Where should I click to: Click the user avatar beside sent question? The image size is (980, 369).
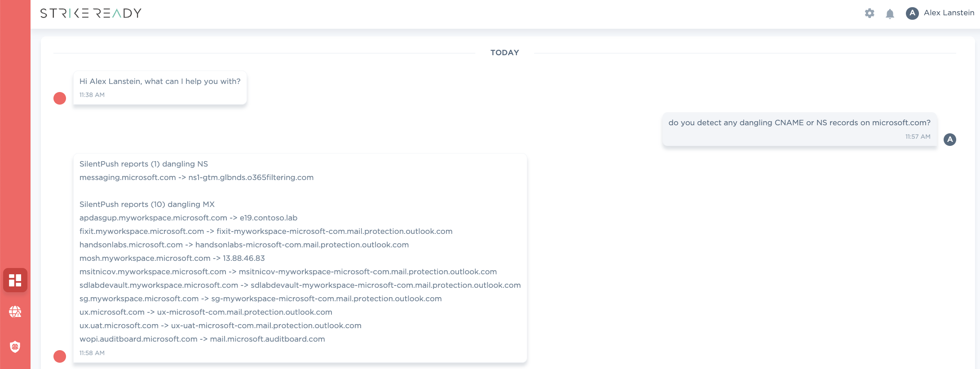tap(950, 140)
